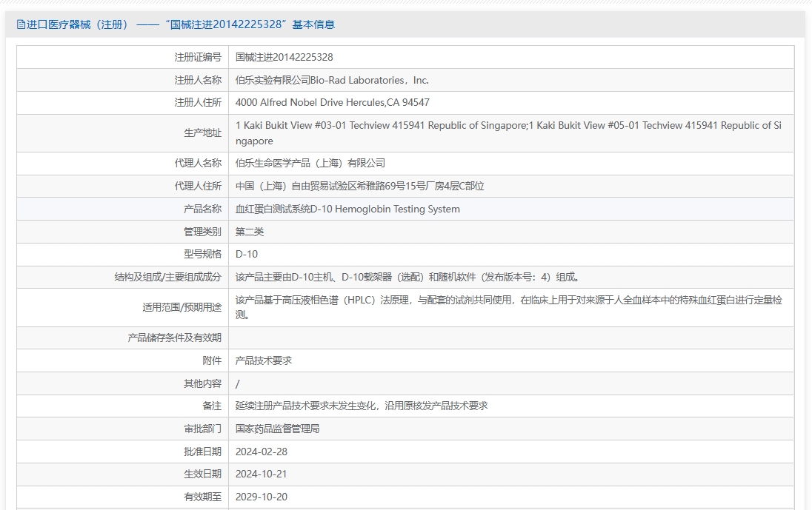Click the D-10 Hemoglobin Testing System product name

347,209
